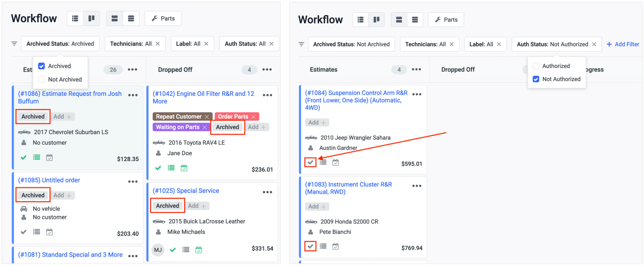Viewport: 644px width, 266px height.
Task: Open Parts in right Workflow panel
Action: pos(446,20)
